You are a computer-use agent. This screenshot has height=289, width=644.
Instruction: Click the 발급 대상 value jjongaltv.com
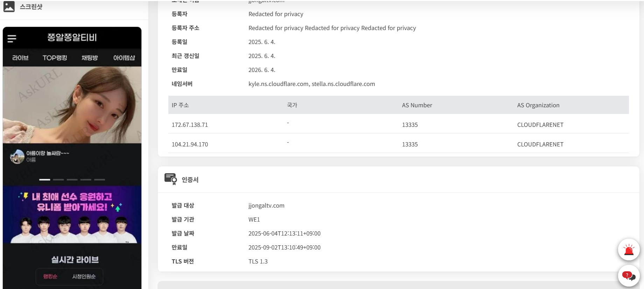[x=266, y=205]
